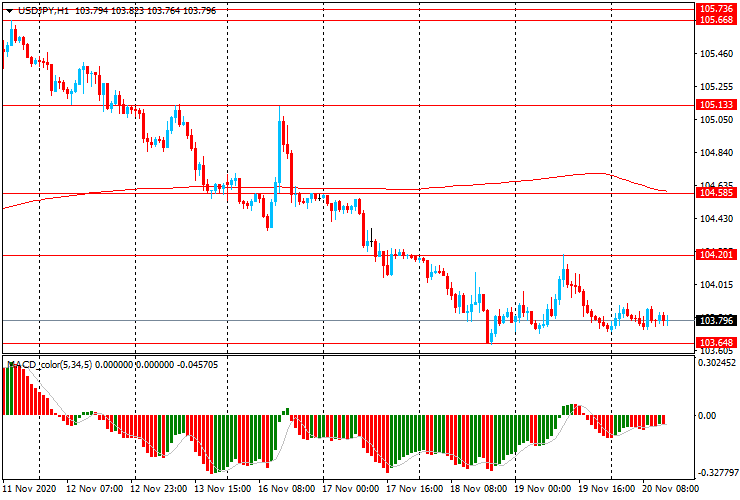Click the 11 Nov 2020 date label
The image size is (740, 500).
click(30, 489)
